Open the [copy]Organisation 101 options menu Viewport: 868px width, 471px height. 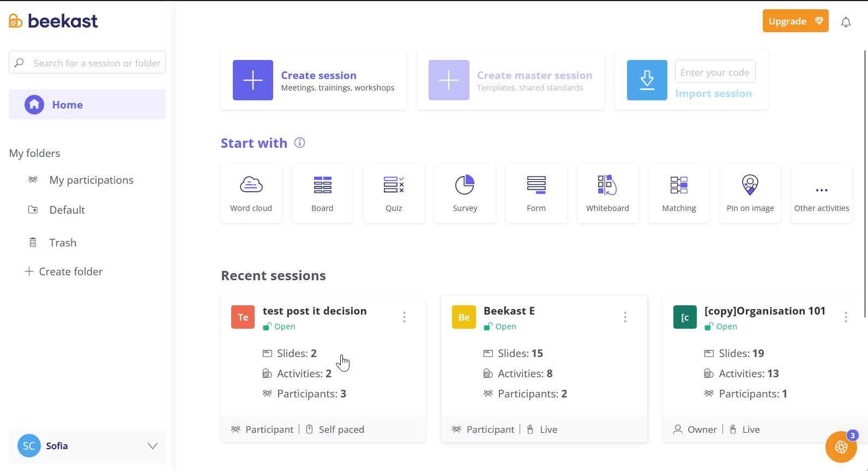pyautogui.click(x=846, y=317)
